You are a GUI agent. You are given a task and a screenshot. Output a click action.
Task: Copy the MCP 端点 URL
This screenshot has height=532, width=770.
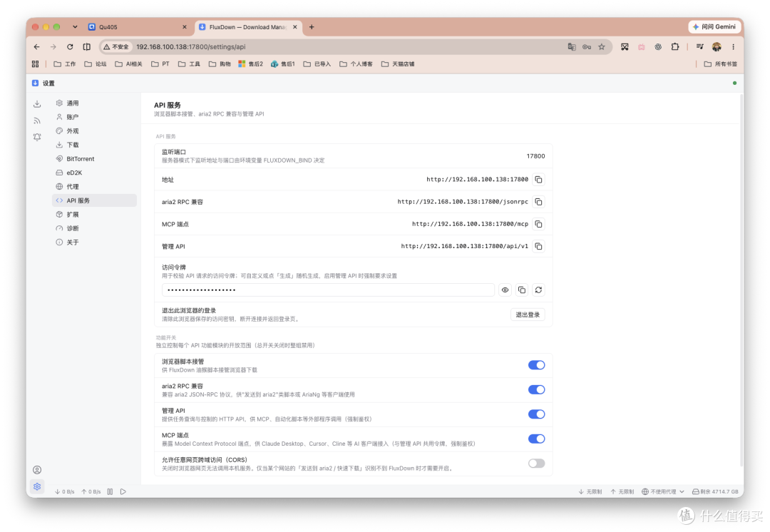[539, 224]
